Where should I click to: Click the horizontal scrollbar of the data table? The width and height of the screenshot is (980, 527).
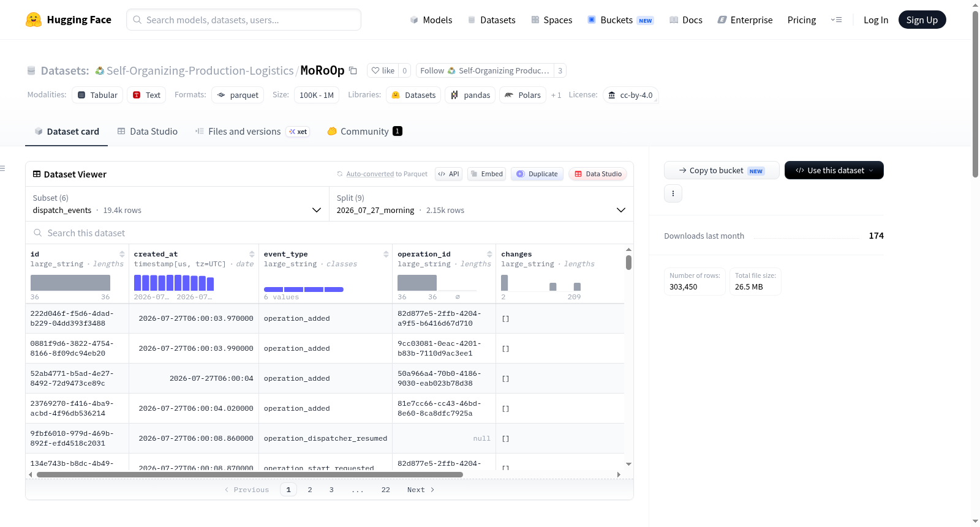point(250,474)
